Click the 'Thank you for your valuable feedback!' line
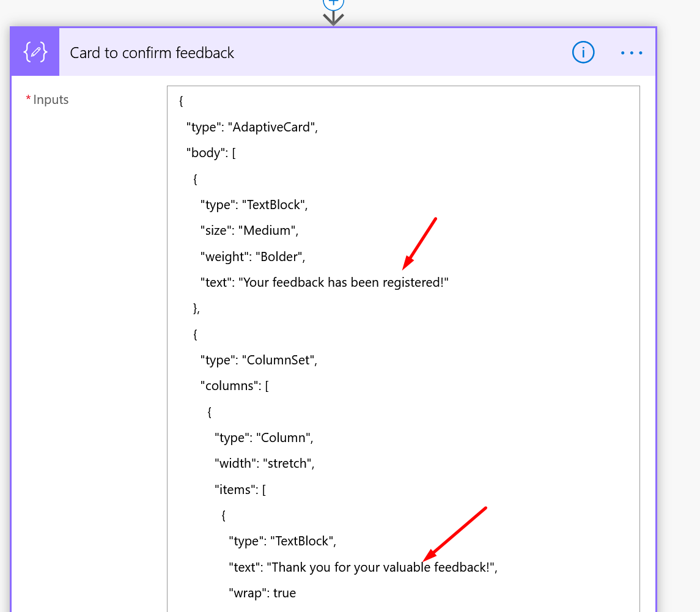 [364, 567]
